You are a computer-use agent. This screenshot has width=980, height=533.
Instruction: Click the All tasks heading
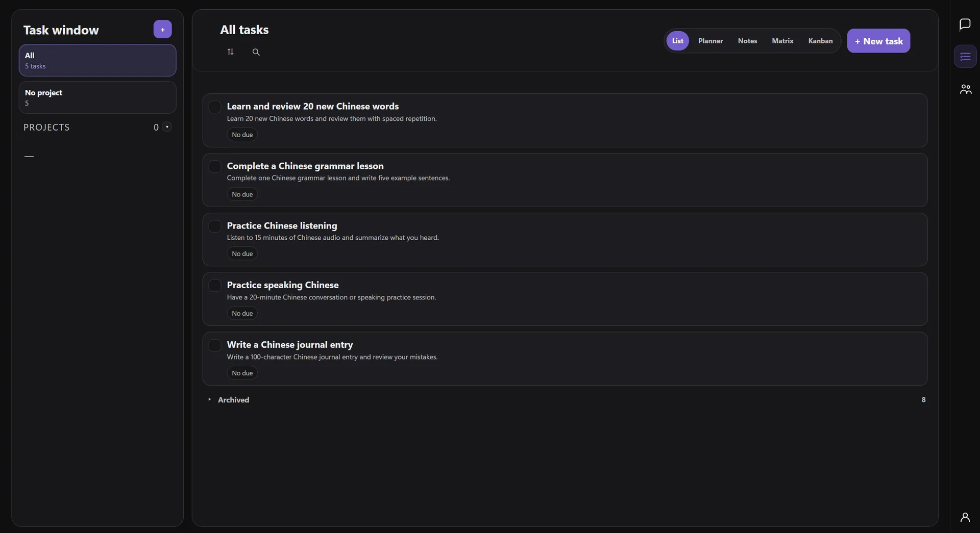(x=244, y=30)
